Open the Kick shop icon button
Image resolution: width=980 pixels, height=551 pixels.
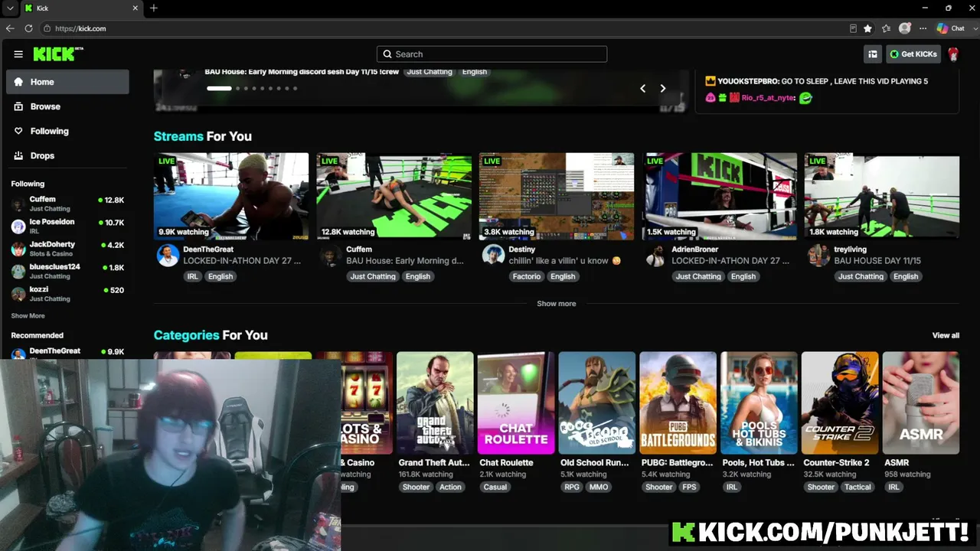[873, 54]
